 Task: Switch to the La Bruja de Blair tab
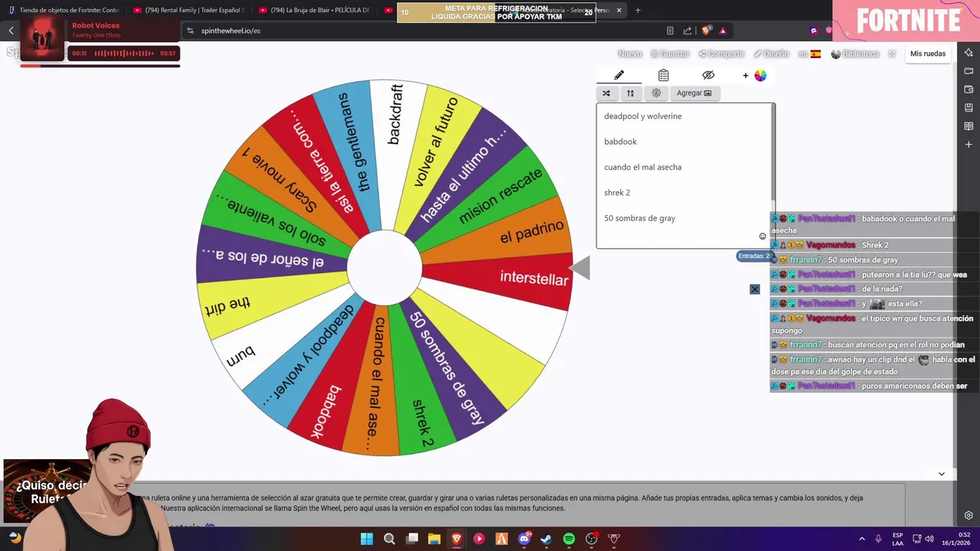pos(315,11)
